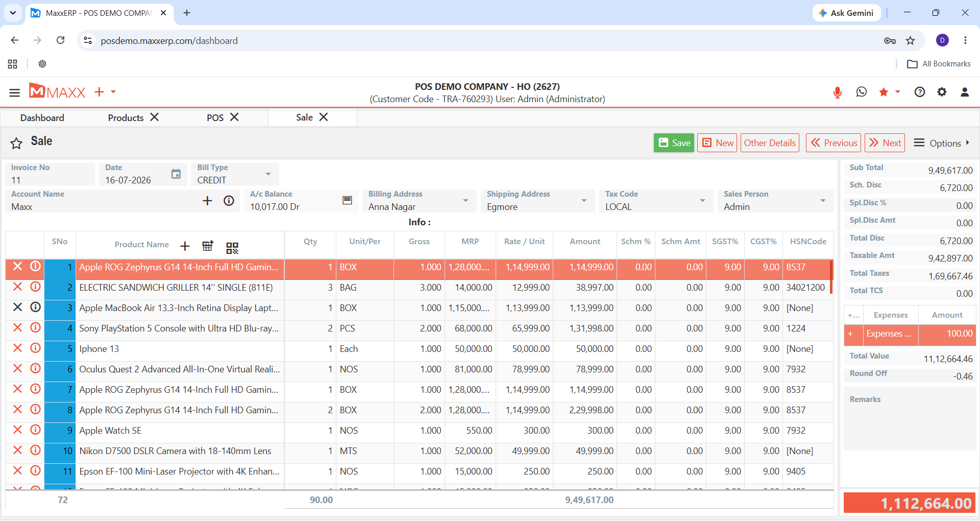Open the product grid add icon
This screenshot has width=980, height=521.
pos(208,246)
